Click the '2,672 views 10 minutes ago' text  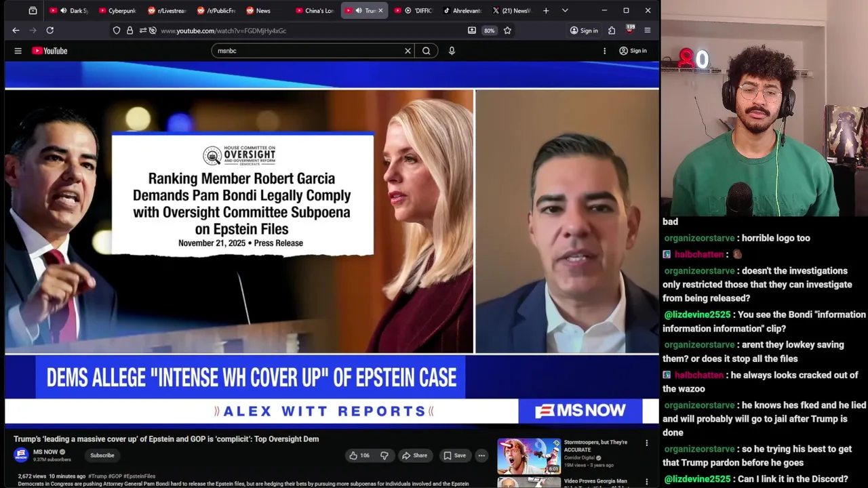point(52,476)
